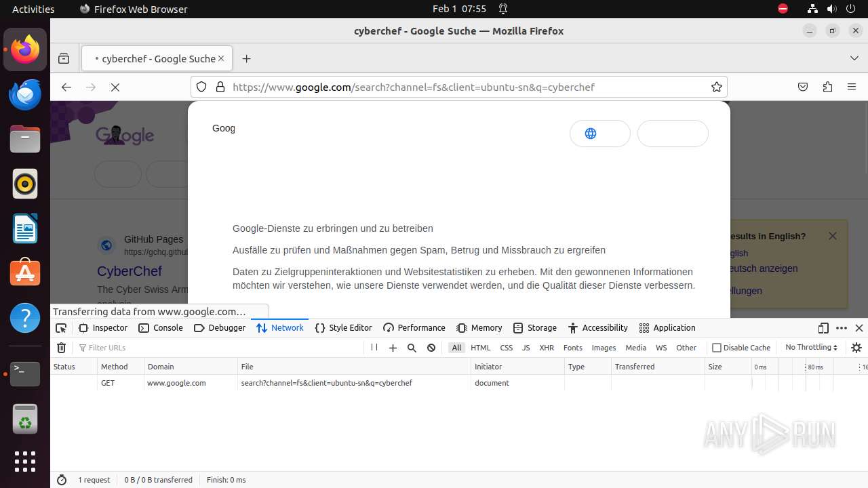Filter requests by WS
Viewport: 868px width, 488px height.
tap(662, 348)
